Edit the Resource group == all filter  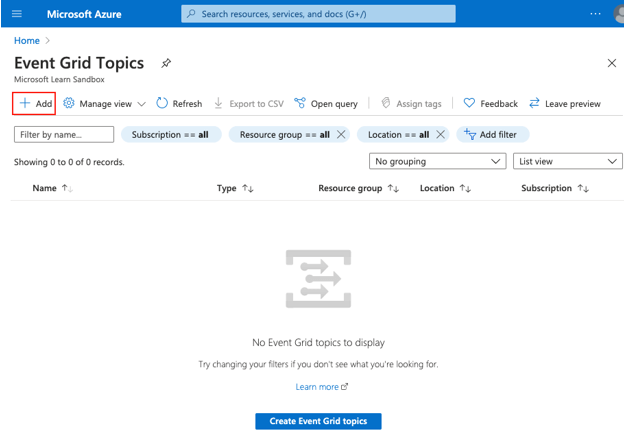(285, 135)
